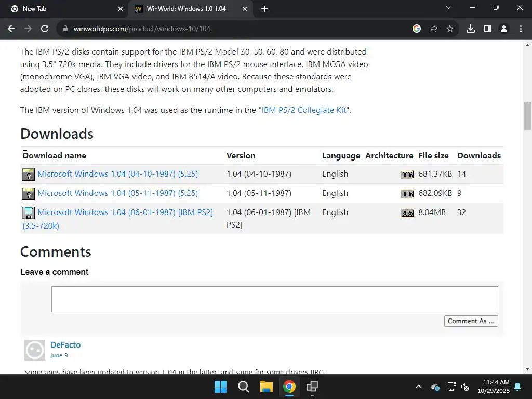Open the network tray icon
Viewport: 532px width, 399px height.
coord(451,387)
